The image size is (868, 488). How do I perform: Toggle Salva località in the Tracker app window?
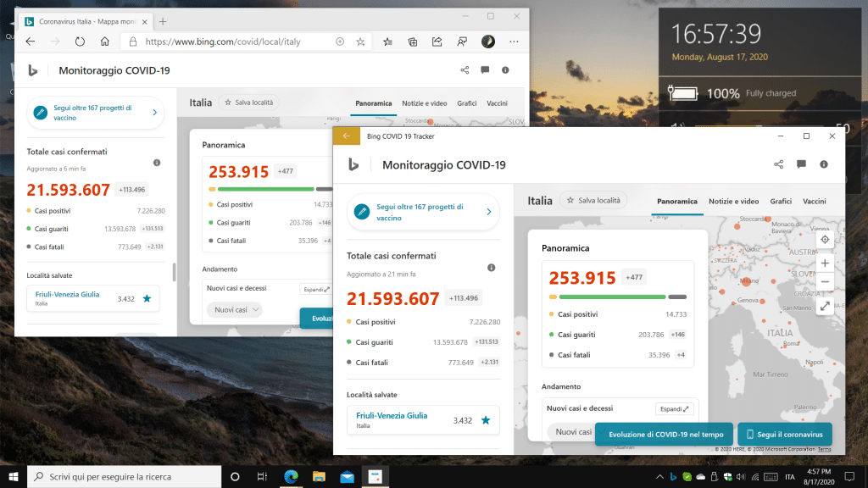click(591, 201)
